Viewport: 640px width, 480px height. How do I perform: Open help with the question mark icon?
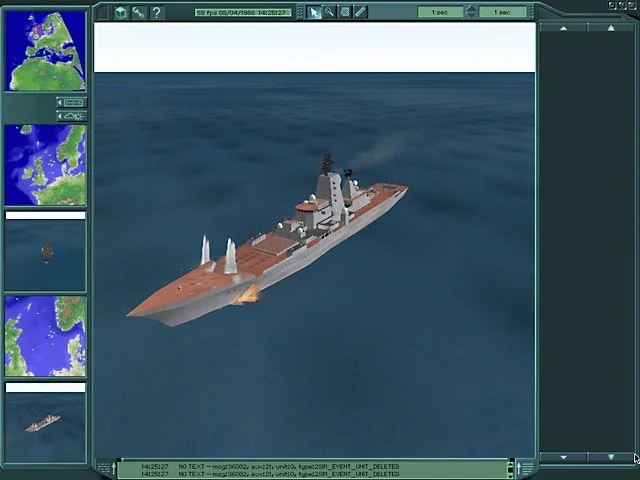tap(156, 12)
